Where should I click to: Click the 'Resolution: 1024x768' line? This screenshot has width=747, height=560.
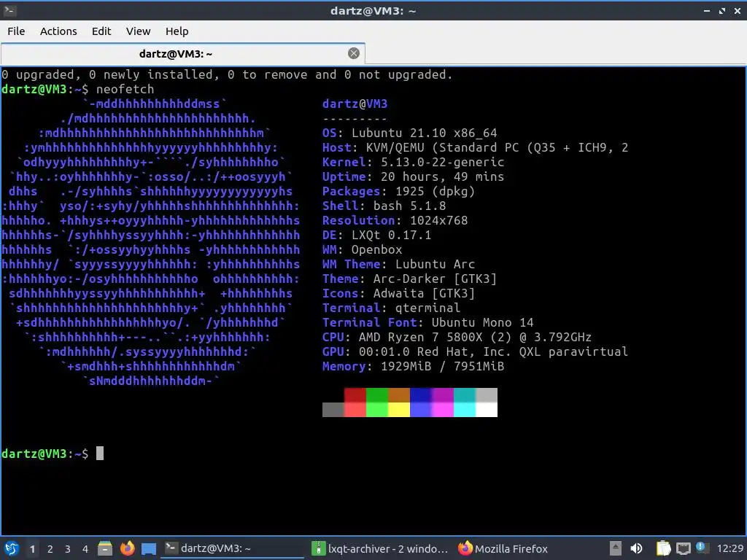(395, 220)
